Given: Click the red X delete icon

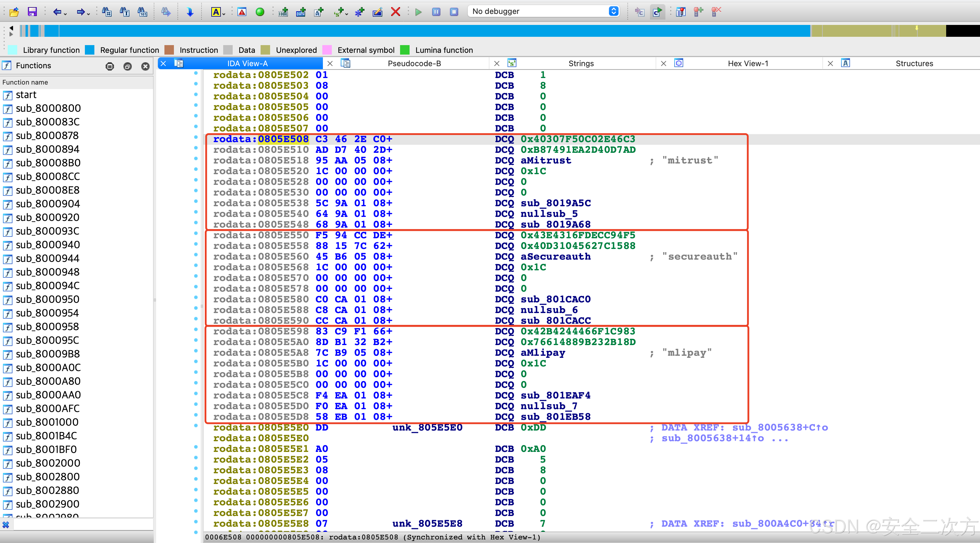Looking at the screenshot, I should [395, 12].
